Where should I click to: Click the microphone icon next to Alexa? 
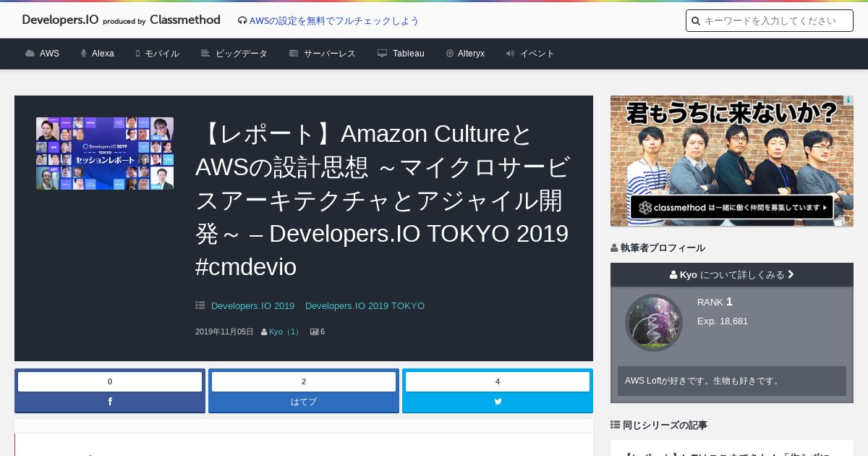84,54
